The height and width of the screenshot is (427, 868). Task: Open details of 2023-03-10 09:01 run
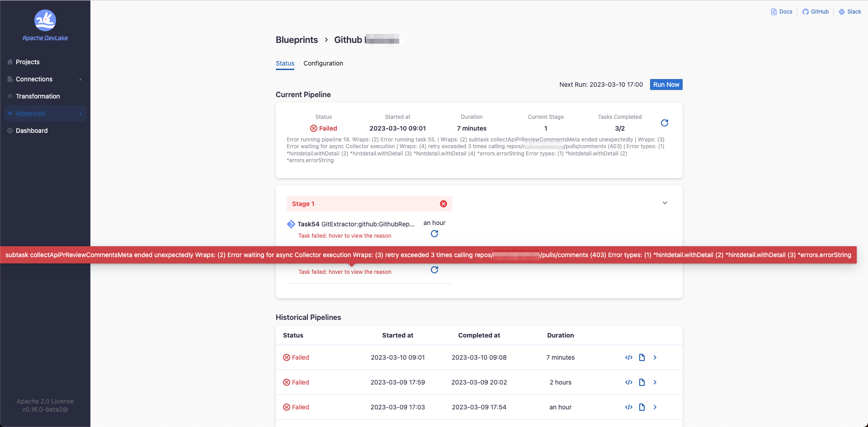click(x=655, y=357)
